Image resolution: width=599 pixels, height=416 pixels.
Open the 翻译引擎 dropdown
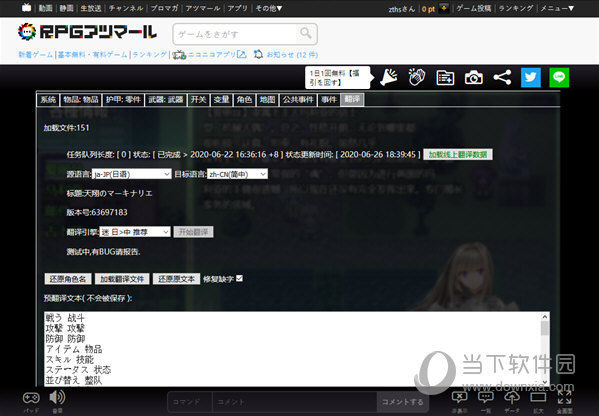pyautogui.click(x=135, y=231)
